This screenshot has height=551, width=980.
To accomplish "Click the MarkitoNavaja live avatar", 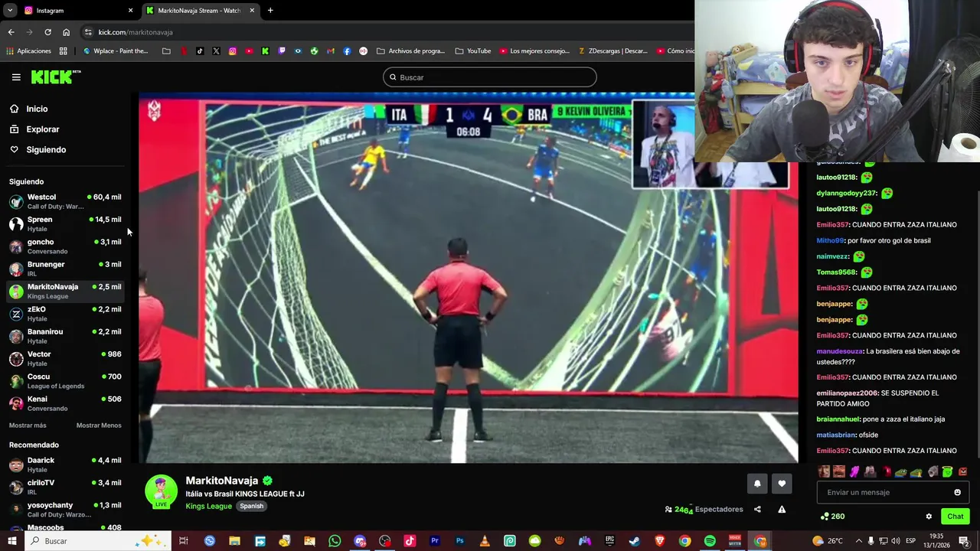I will point(161,491).
